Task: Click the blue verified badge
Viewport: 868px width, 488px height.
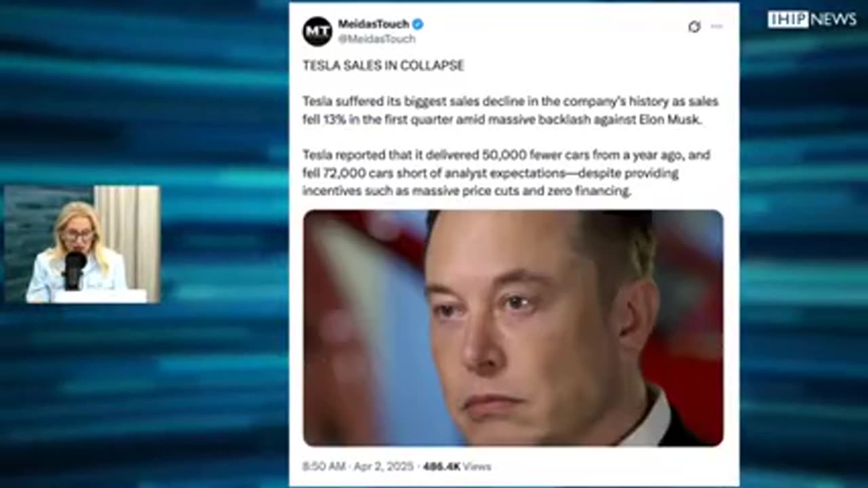Action: pos(418,24)
